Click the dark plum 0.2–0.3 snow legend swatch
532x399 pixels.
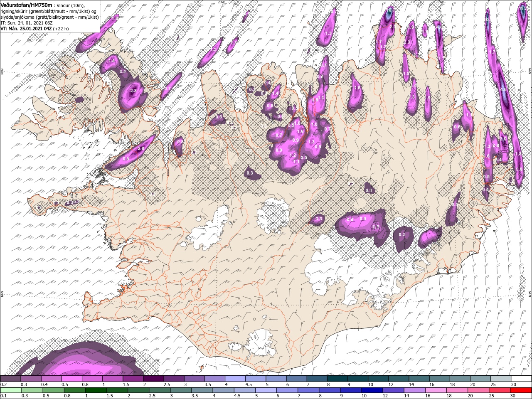[x=11, y=379]
